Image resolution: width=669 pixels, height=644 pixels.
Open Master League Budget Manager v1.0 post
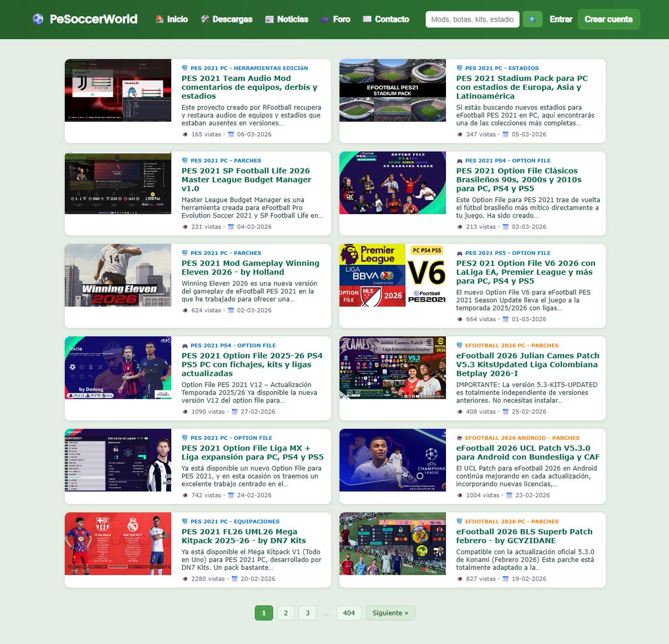click(x=246, y=180)
